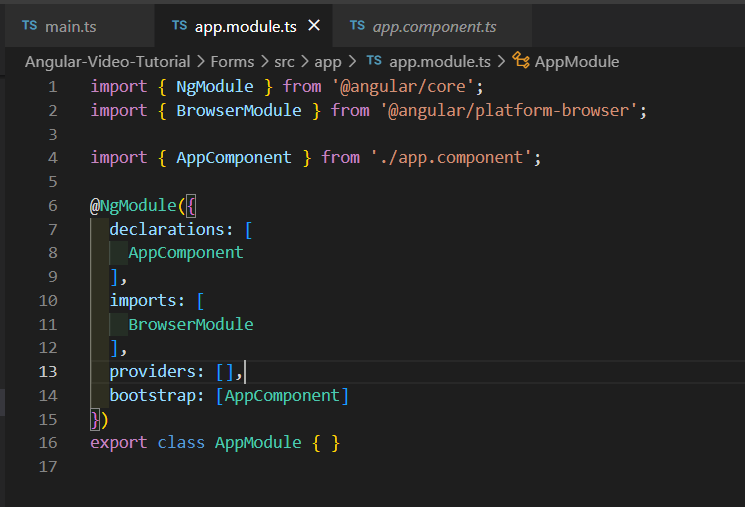Click BrowserModule inside the imports array
The height and width of the screenshot is (507, 745).
click(191, 325)
